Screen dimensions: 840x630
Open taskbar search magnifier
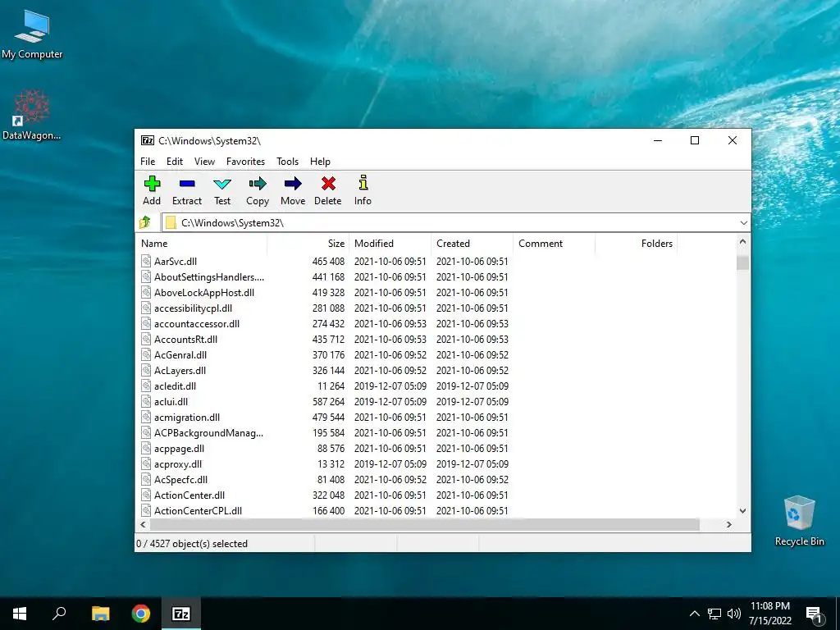[59, 614]
